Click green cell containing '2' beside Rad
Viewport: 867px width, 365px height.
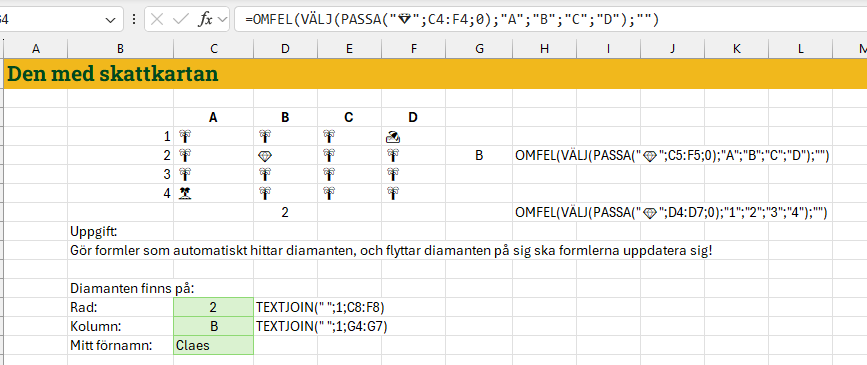click(213, 307)
